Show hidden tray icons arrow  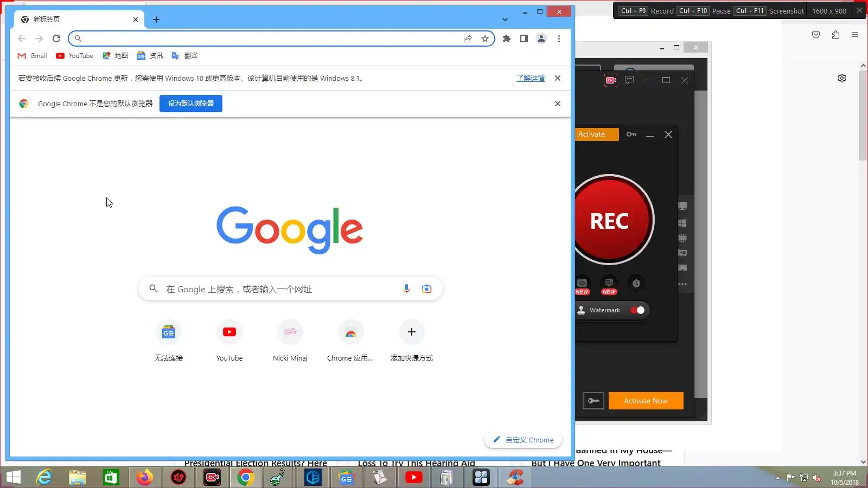(777, 478)
